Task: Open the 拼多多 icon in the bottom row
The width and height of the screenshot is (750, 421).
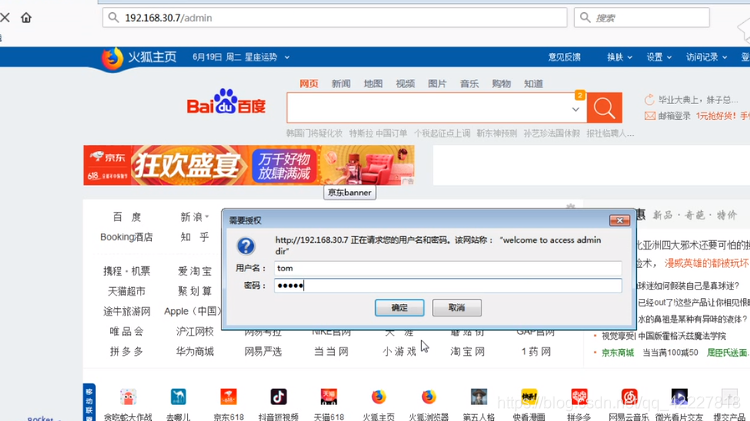Action: click(579, 397)
